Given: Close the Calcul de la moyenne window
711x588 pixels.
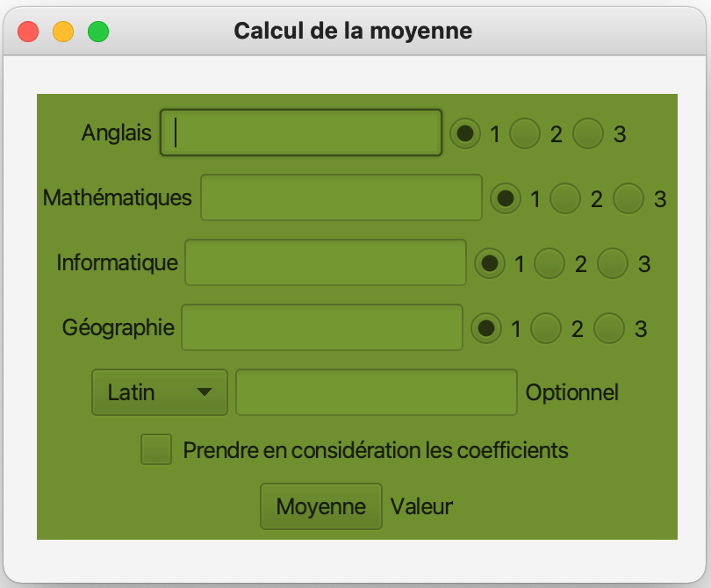Looking at the screenshot, I should [28, 32].
